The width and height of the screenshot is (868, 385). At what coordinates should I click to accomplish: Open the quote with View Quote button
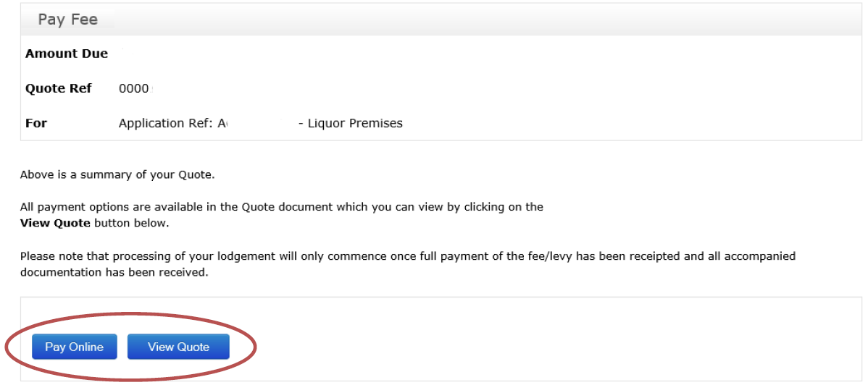(178, 347)
